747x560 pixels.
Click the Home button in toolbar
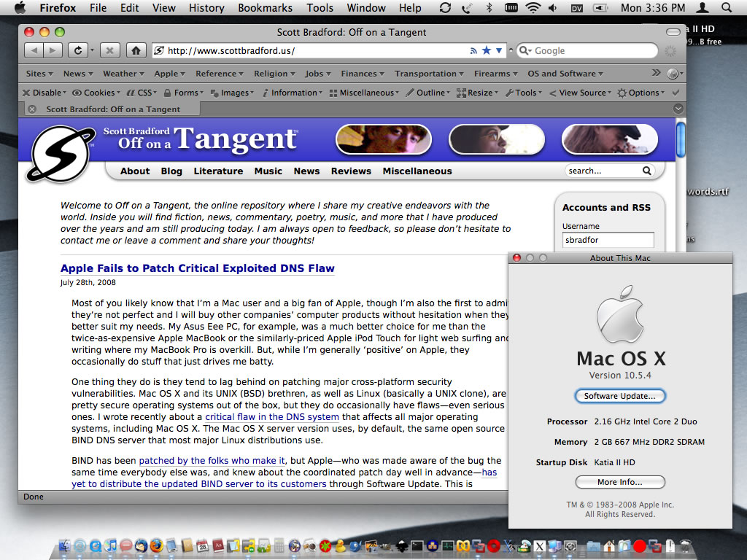[135, 50]
